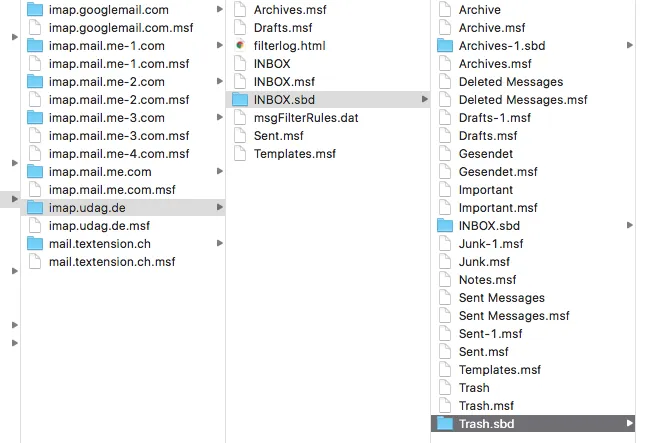669x443 pixels.
Task: Expand imap.googlemail.com with its arrow
Action: 220,9
